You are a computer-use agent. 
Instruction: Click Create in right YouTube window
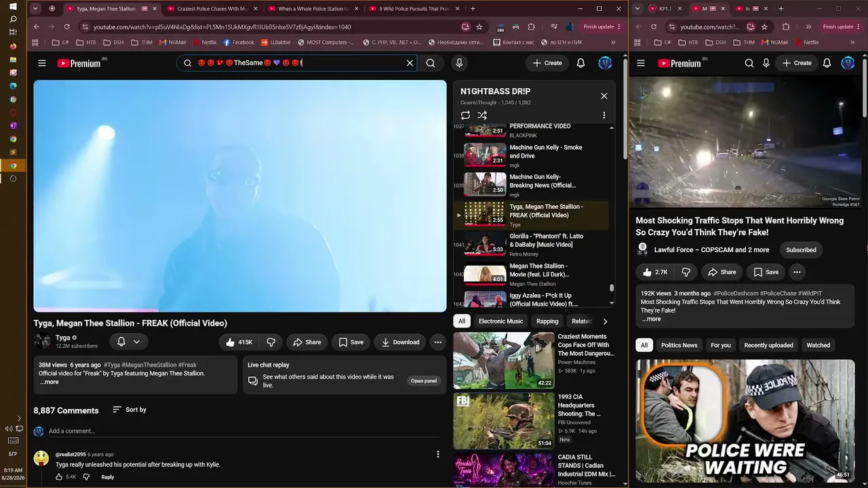[x=797, y=63]
